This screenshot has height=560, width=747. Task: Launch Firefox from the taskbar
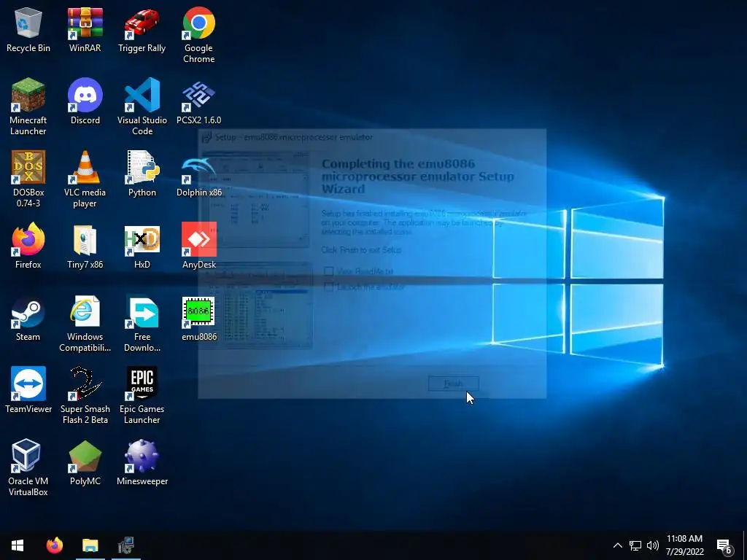[54, 545]
